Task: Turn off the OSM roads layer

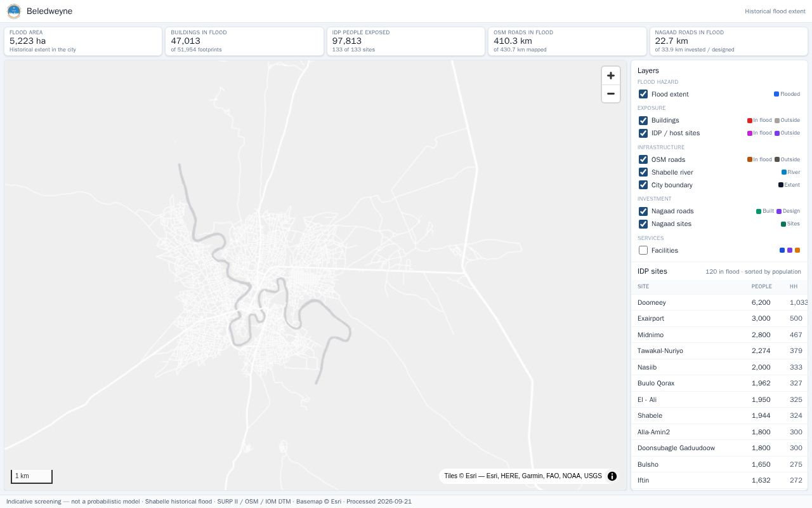Action: tap(643, 159)
